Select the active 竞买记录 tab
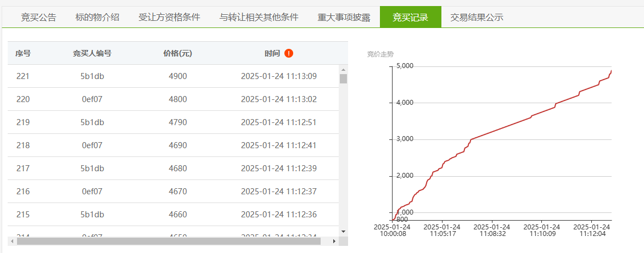Viewport: 644px width, 253px height. point(410,17)
